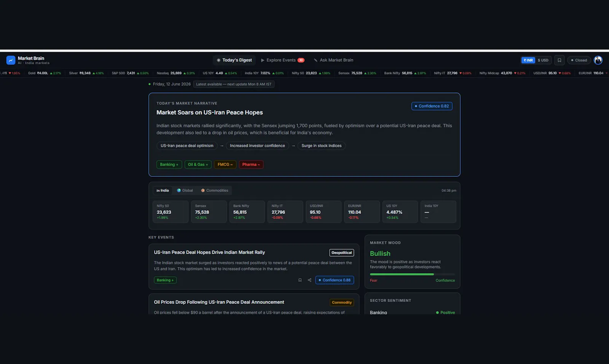This screenshot has height=364, width=609.
Task: Select the Commodities markets tab
Action: pos(215,191)
